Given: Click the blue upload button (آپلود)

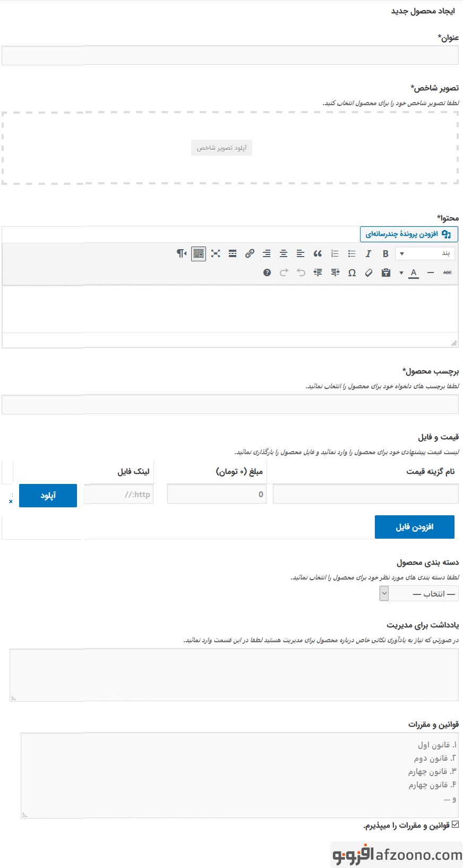Looking at the screenshot, I should tap(48, 496).
